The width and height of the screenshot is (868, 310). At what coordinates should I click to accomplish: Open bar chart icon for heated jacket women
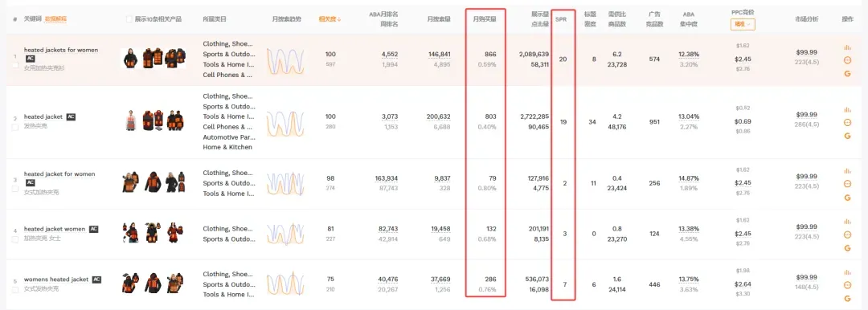(x=847, y=222)
